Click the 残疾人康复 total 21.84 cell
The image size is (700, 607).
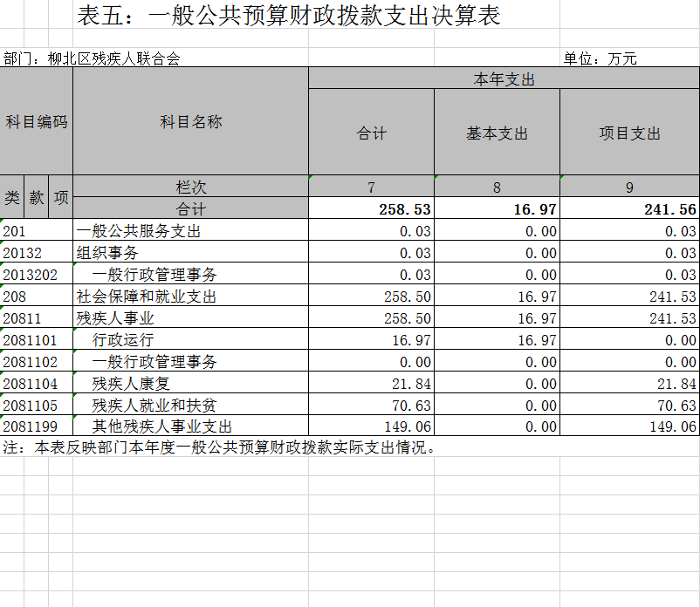pyautogui.click(x=372, y=384)
